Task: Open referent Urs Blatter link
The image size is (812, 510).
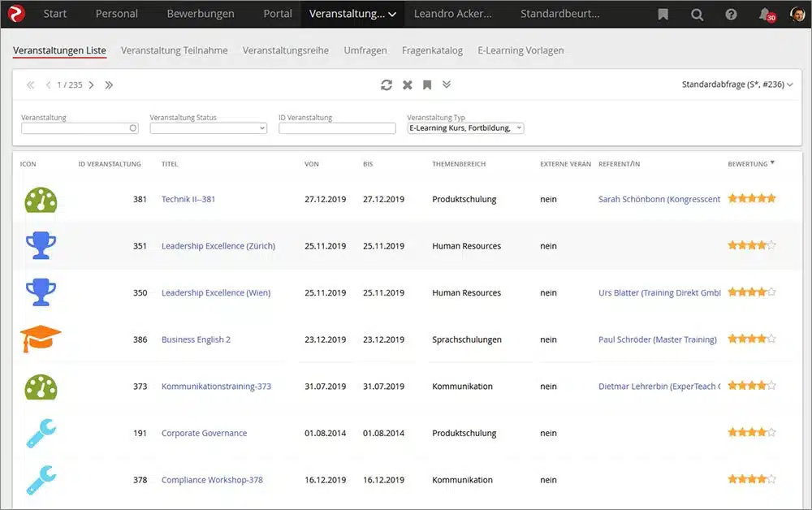Action: coord(659,292)
